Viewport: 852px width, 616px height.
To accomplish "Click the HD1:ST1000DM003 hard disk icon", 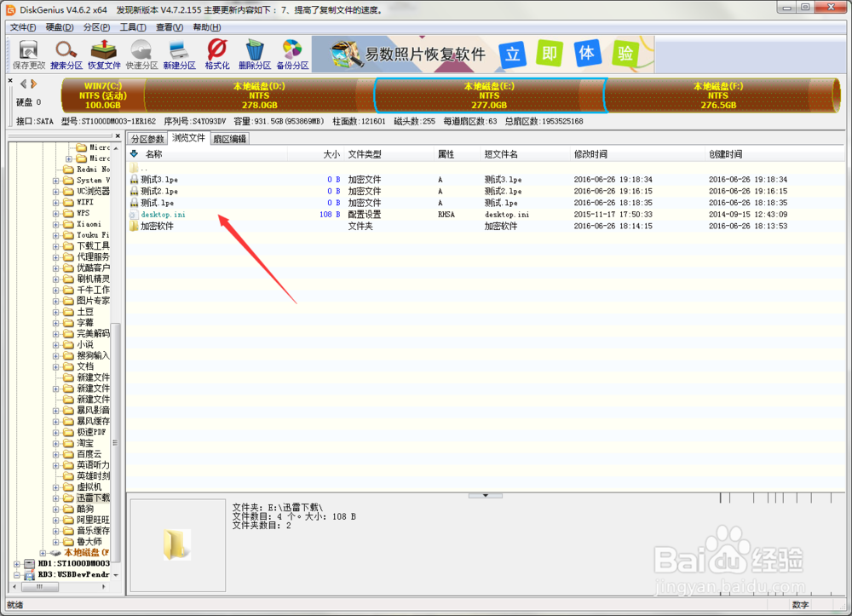I will pos(29,563).
